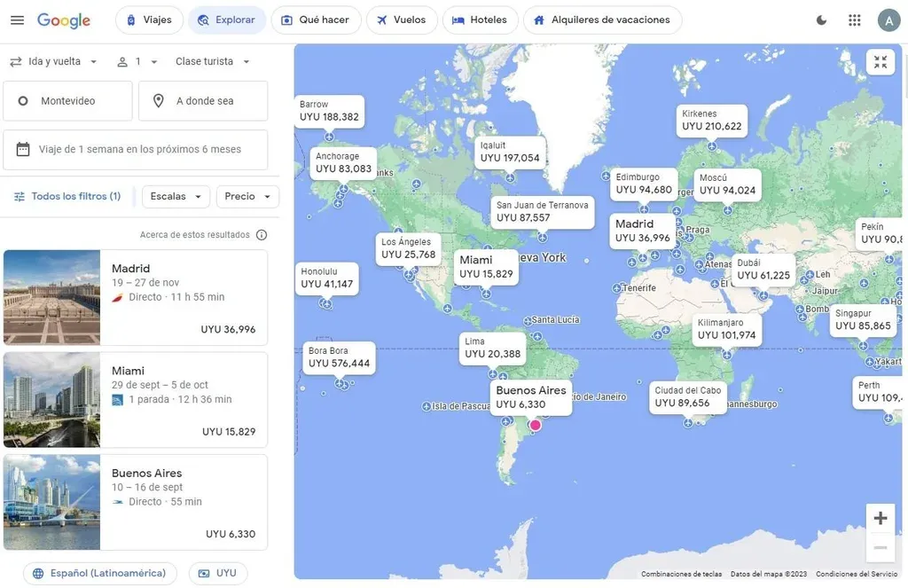Open the passenger count dropdown
Viewport: 908px width, 588px height.
pos(137,61)
